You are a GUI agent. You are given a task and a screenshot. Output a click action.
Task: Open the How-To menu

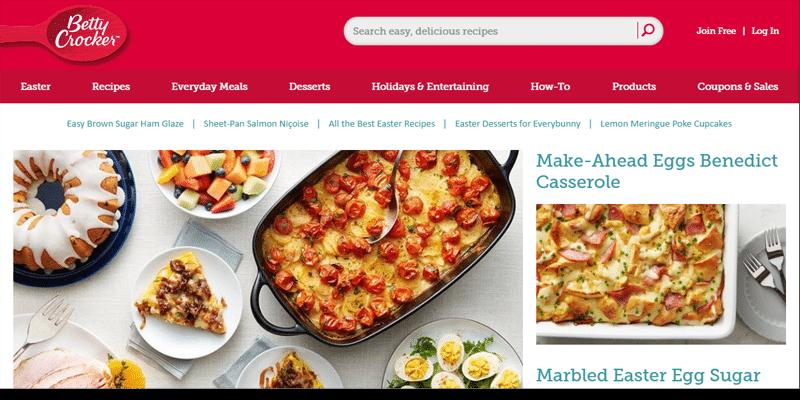tap(550, 87)
